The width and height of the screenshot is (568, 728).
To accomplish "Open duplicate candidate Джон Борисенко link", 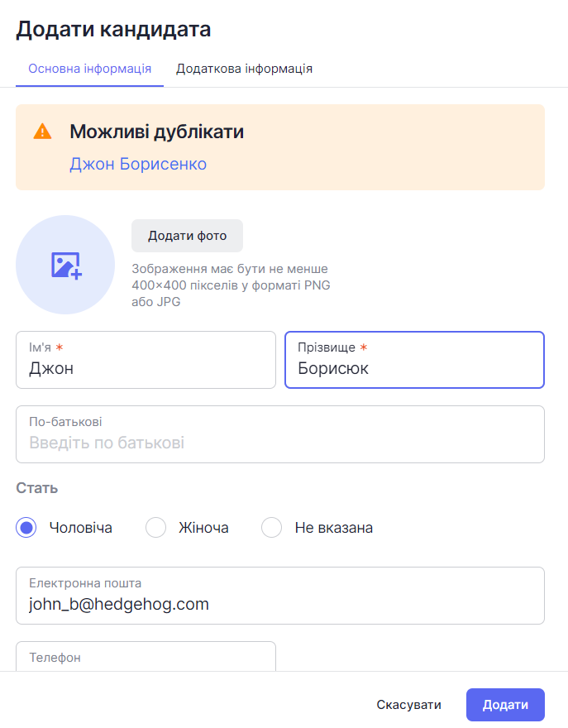I will point(138,164).
